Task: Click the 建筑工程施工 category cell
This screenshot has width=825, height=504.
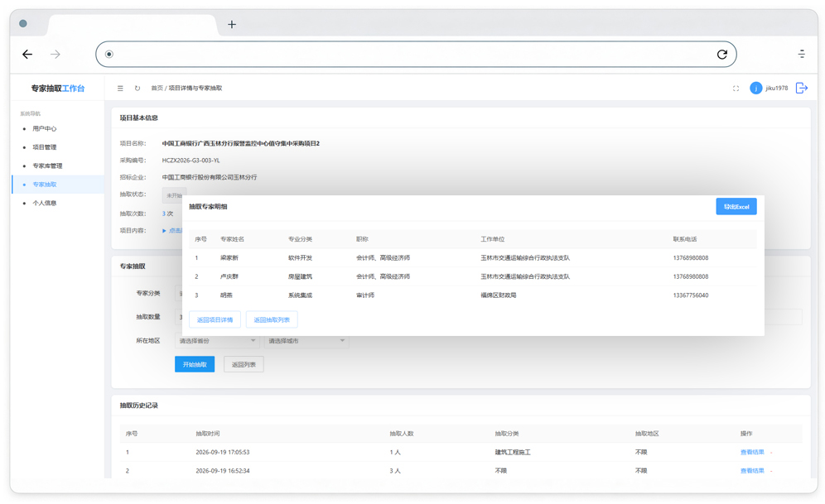Action: pos(513,453)
